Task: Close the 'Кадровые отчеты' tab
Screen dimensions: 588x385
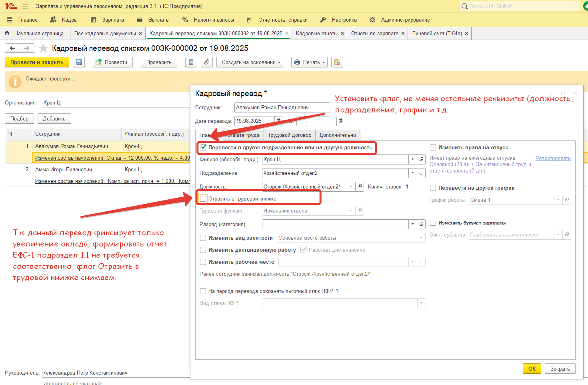Action: 342,34
